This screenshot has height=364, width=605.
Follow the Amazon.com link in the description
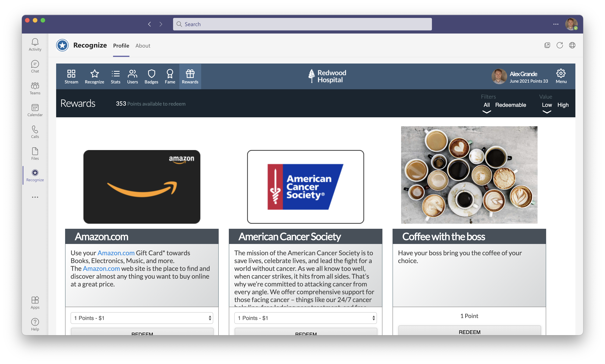click(116, 253)
